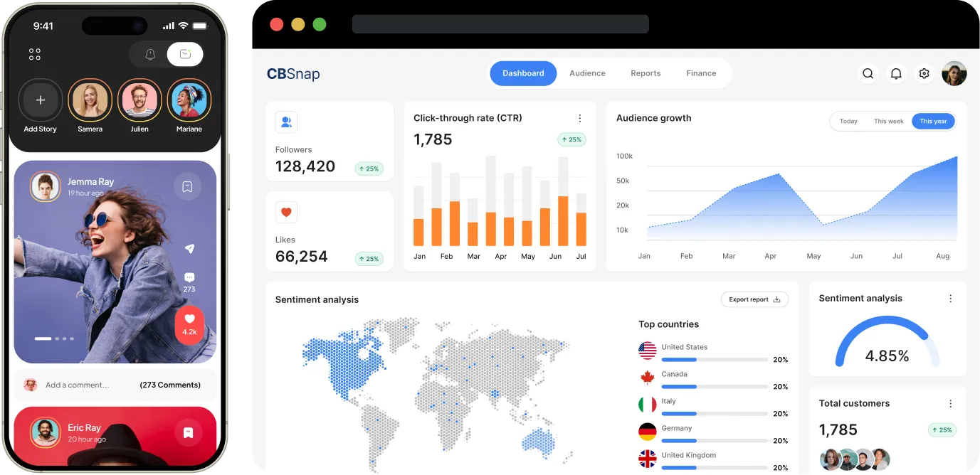This screenshot has height=475, width=980.
Task: Click the 66,254 likes value
Action: tap(302, 257)
